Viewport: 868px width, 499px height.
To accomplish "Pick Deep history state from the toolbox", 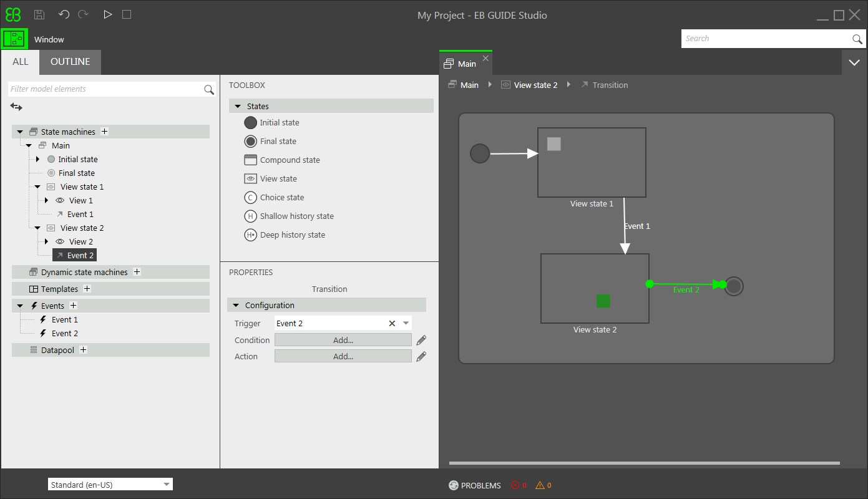I will [285, 235].
